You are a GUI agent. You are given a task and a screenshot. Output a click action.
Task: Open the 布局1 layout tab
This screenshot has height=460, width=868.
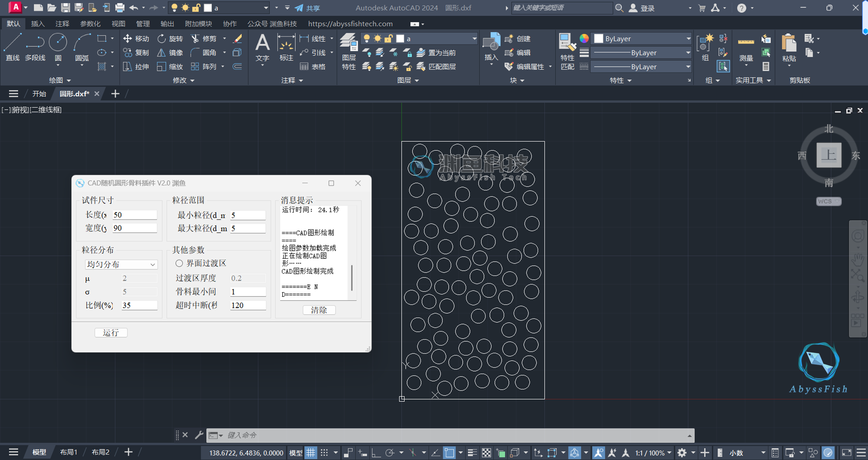69,452
